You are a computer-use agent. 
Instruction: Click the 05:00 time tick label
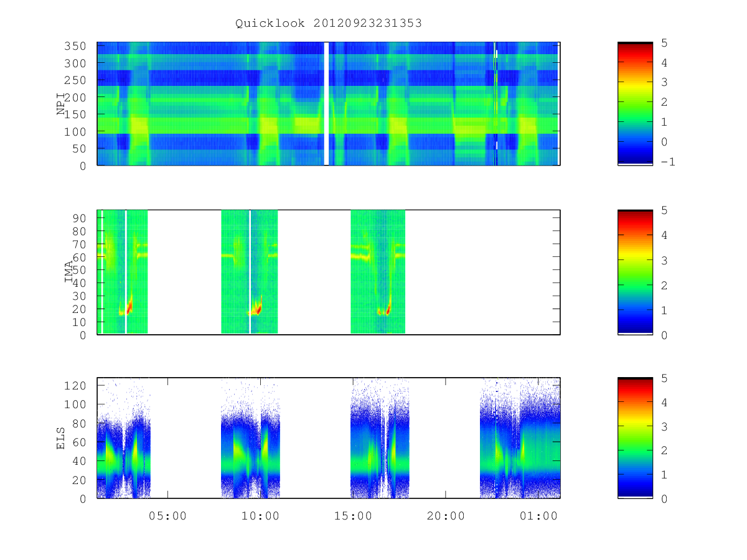coord(167,516)
